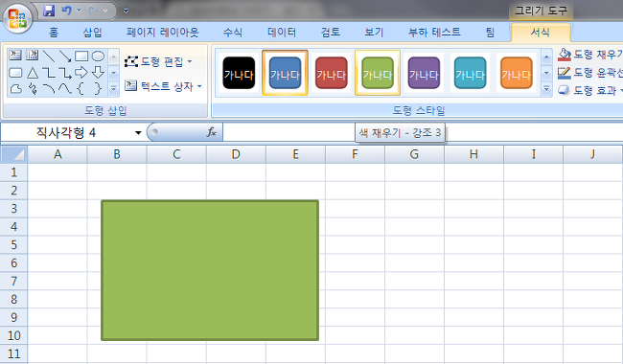Open undo history dropdown arrow
Image resolution: width=623 pixels, height=364 pixels.
(79, 11)
